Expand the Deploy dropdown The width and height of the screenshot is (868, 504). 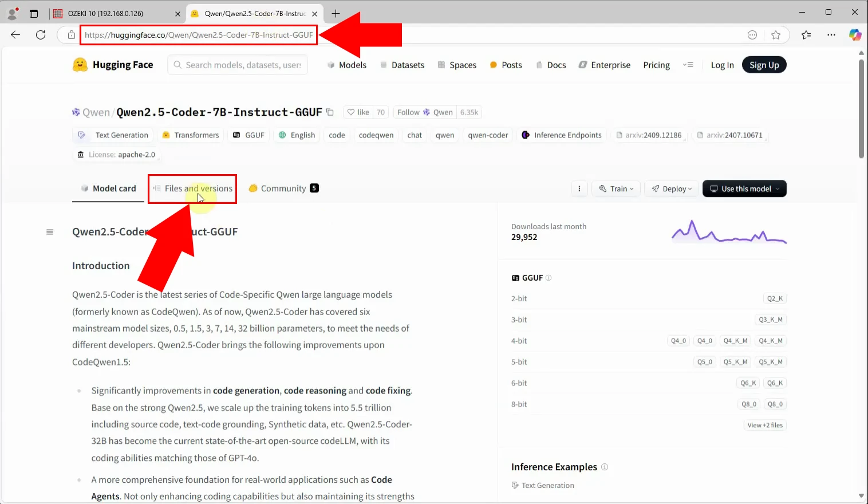[671, 188]
